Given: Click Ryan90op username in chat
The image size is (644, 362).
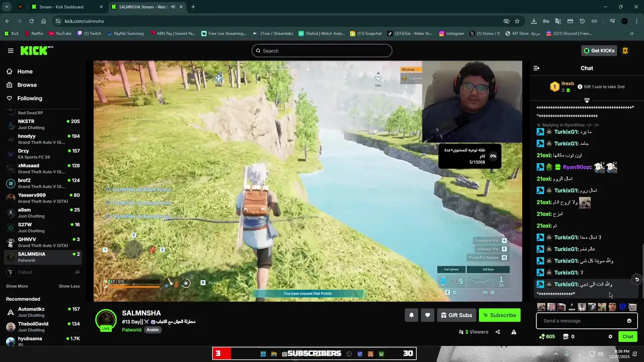Looking at the screenshot, I should point(577,167).
